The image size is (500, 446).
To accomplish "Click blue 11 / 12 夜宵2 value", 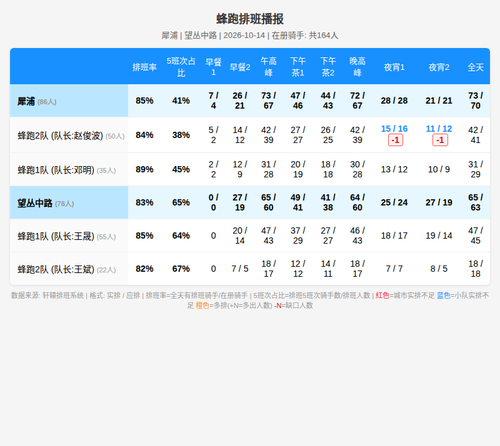I will coord(439,129).
